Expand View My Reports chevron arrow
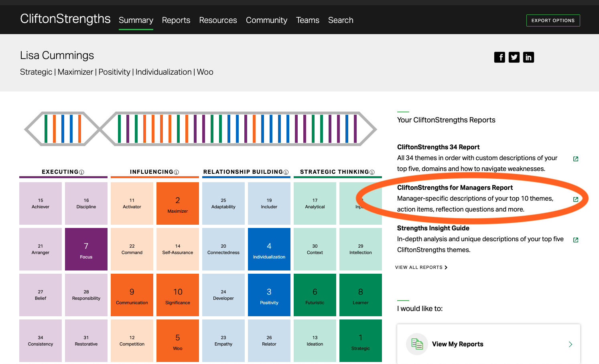Screen dimensions: 599x364 pos(570,344)
